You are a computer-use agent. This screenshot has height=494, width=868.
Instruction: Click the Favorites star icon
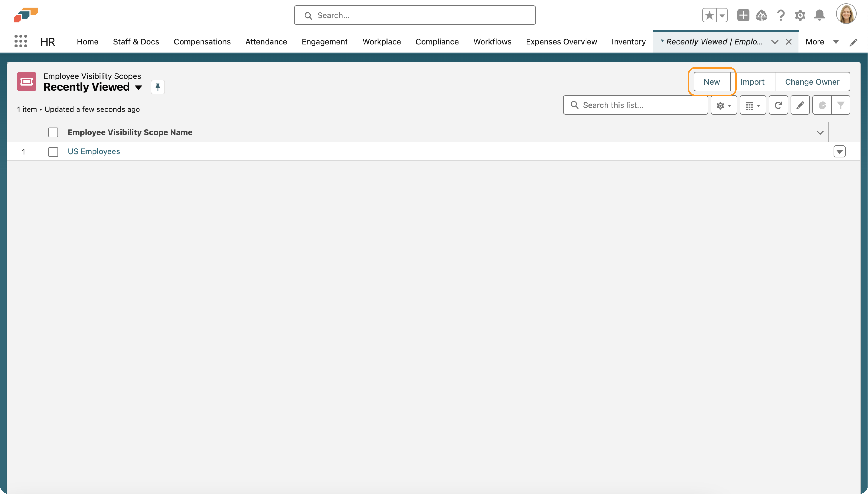pos(709,15)
